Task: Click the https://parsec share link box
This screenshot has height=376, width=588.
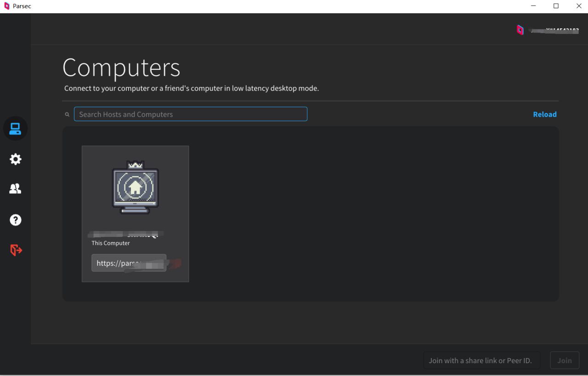Action: (x=129, y=263)
